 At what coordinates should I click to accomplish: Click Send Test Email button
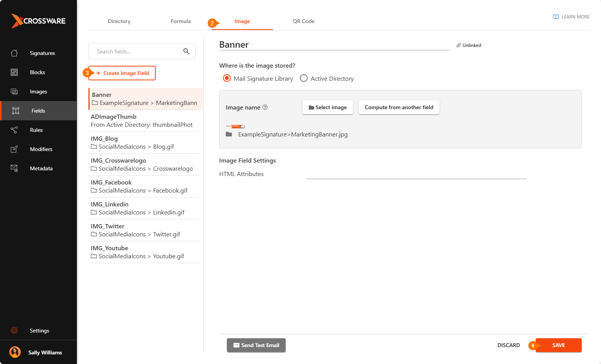pyautogui.click(x=256, y=345)
